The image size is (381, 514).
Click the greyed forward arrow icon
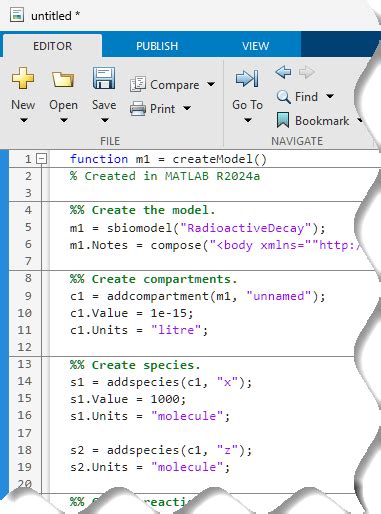tap(306, 72)
